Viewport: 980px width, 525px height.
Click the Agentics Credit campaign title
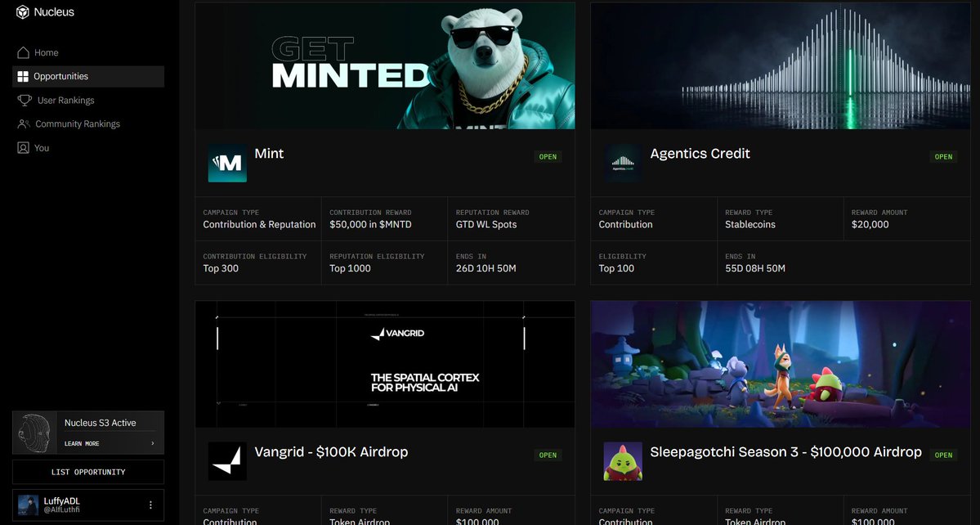click(700, 154)
